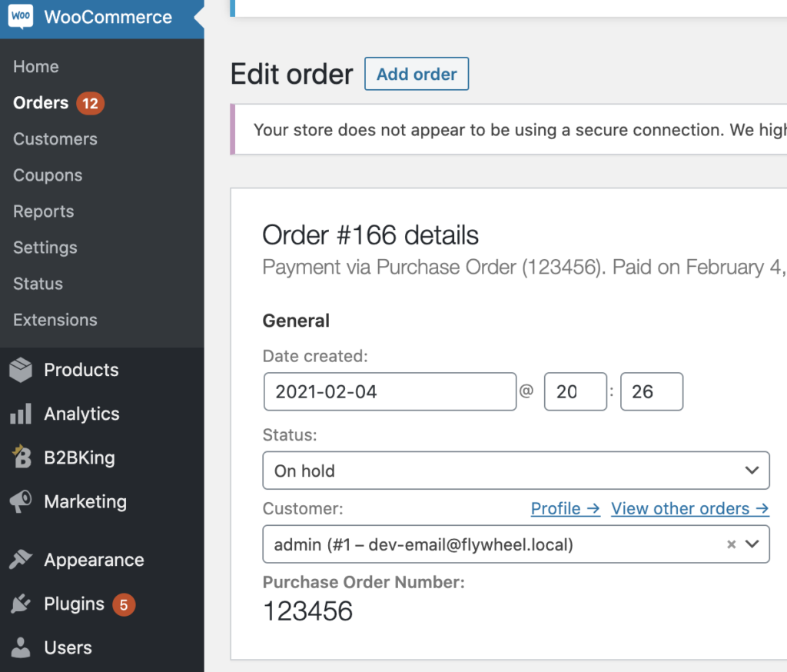The height and width of the screenshot is (672, 787).
Task: Click the Purchase Order Number label
Action: click(x=364, y=582)
